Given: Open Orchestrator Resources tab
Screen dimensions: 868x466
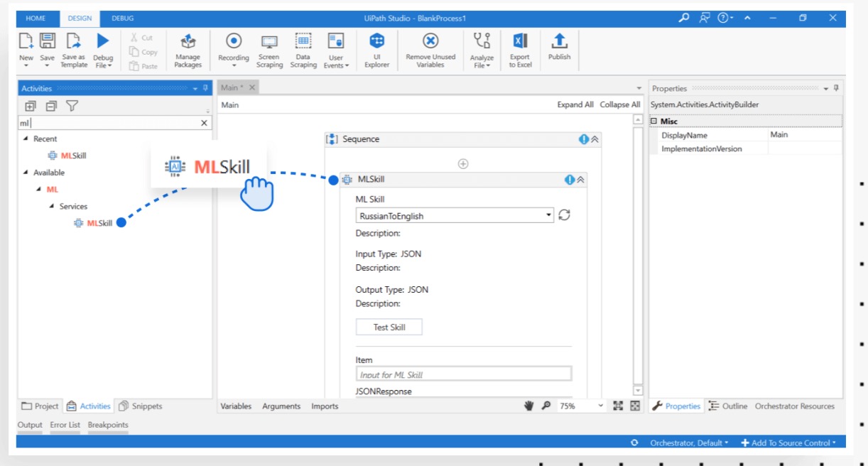Looking at the screenshot, I should point(795,406).
